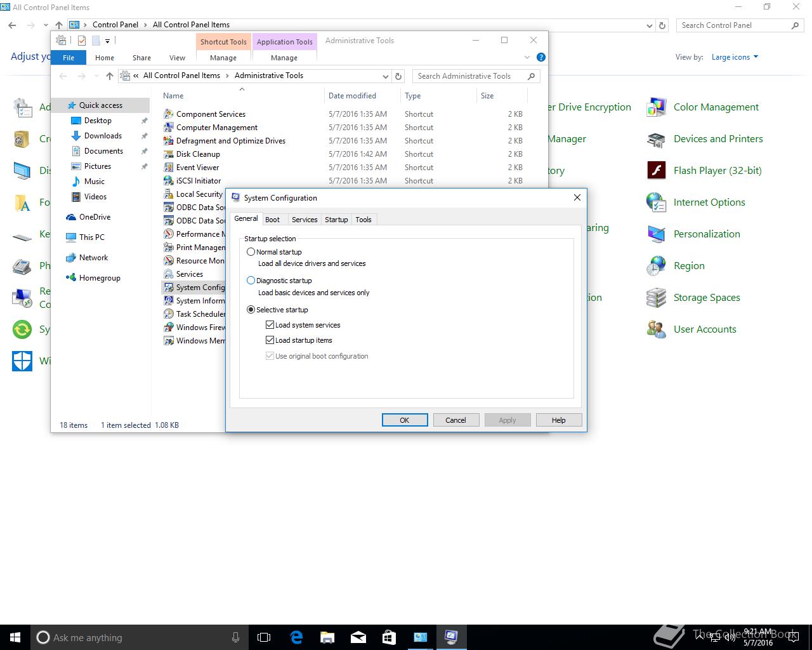This screenshot has height=650, width=812.
Task: Open File ribbon menu
Action: click(69, 58)
